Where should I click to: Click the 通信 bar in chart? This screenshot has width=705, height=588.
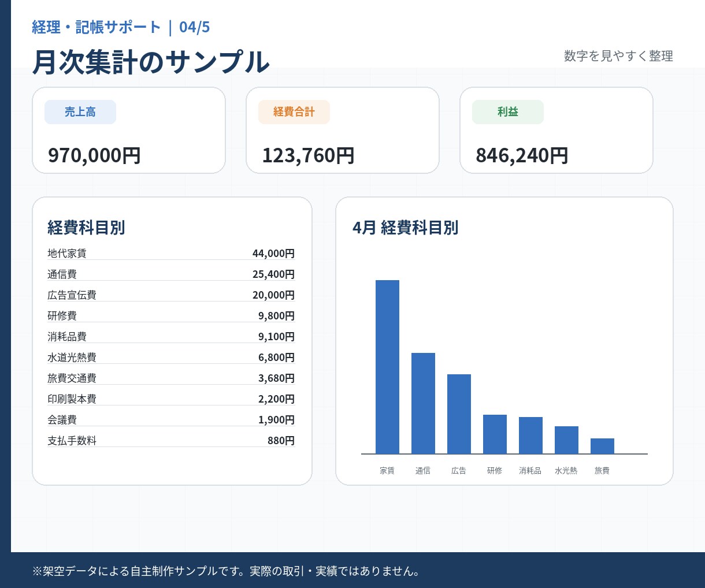pos(423,403)
